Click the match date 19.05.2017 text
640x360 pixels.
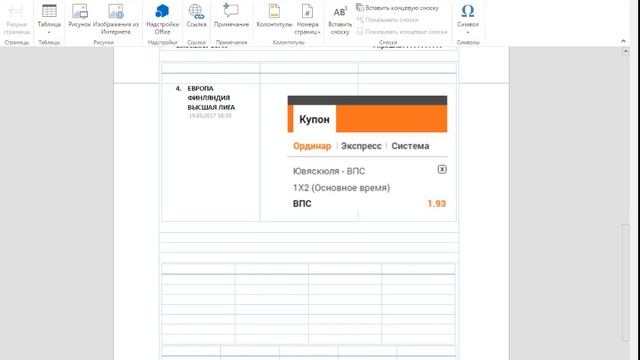point(210,116)
